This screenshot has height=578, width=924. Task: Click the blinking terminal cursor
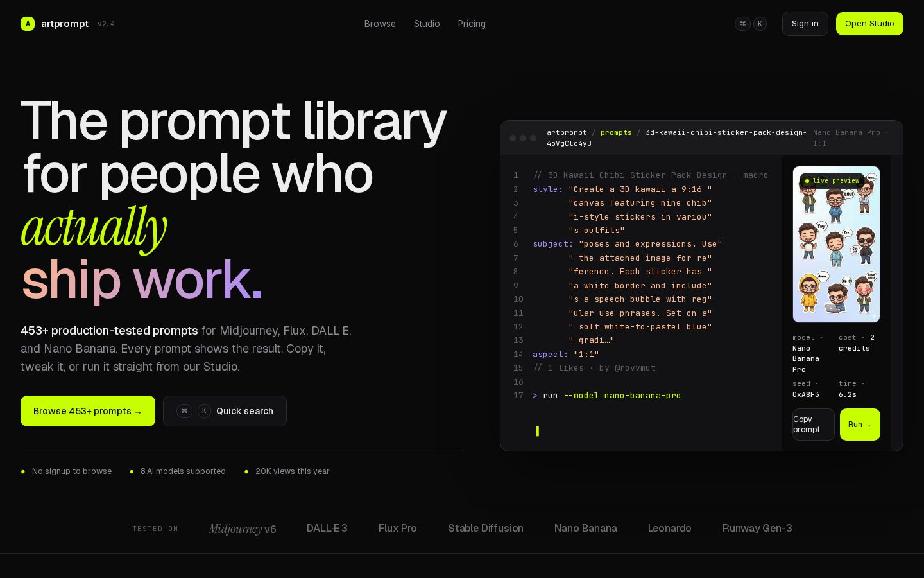[538, 432]
